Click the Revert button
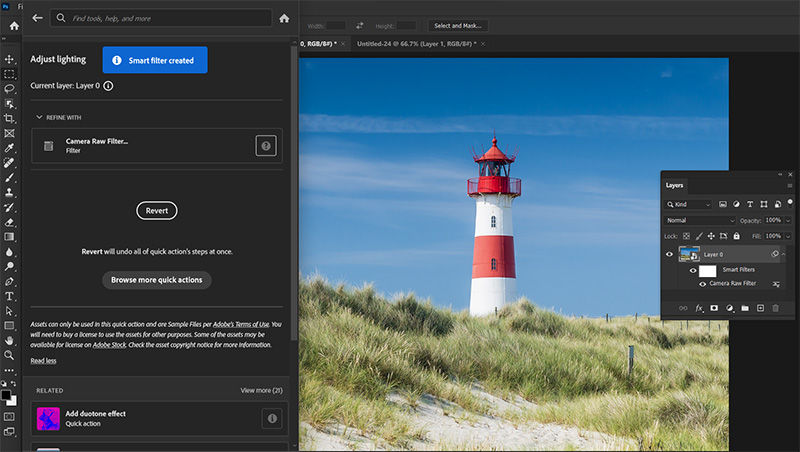This screenshot has height=452, width=800. (x=156, y=210)
